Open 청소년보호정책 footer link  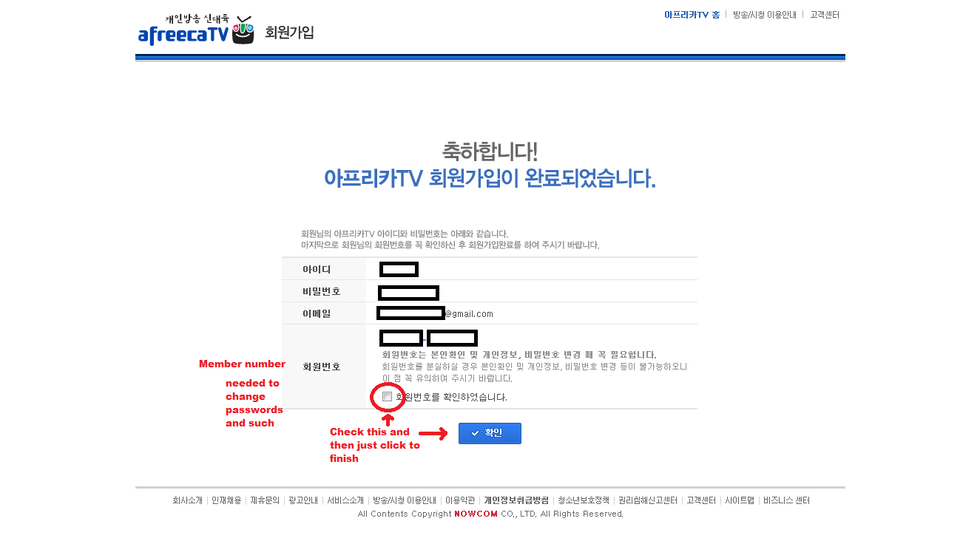pos(584,500)
